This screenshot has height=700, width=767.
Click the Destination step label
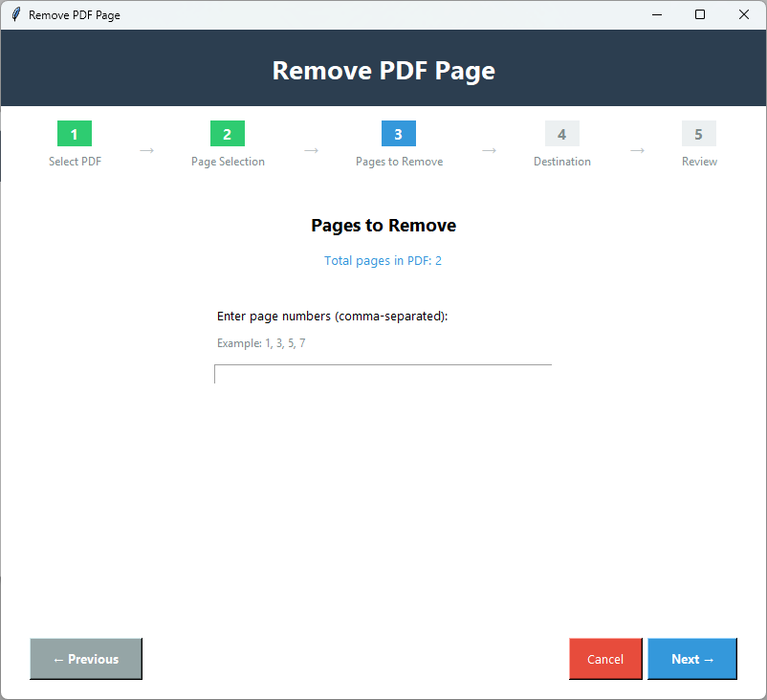pos(561,161)
